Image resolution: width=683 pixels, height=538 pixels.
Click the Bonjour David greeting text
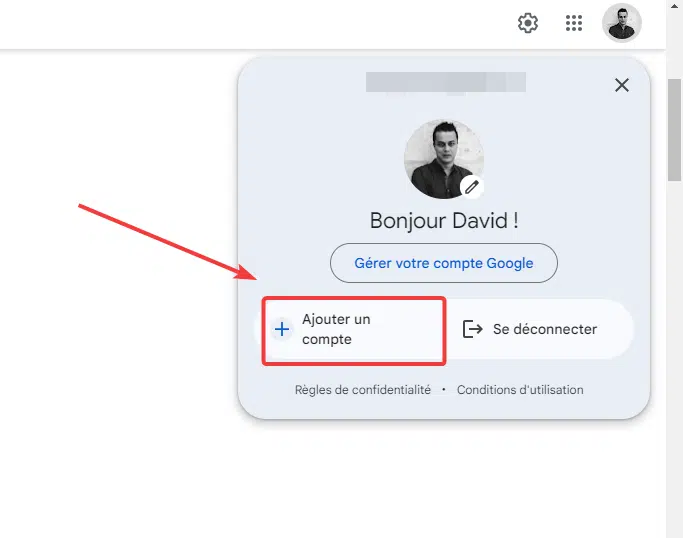[x=443, y=221]
